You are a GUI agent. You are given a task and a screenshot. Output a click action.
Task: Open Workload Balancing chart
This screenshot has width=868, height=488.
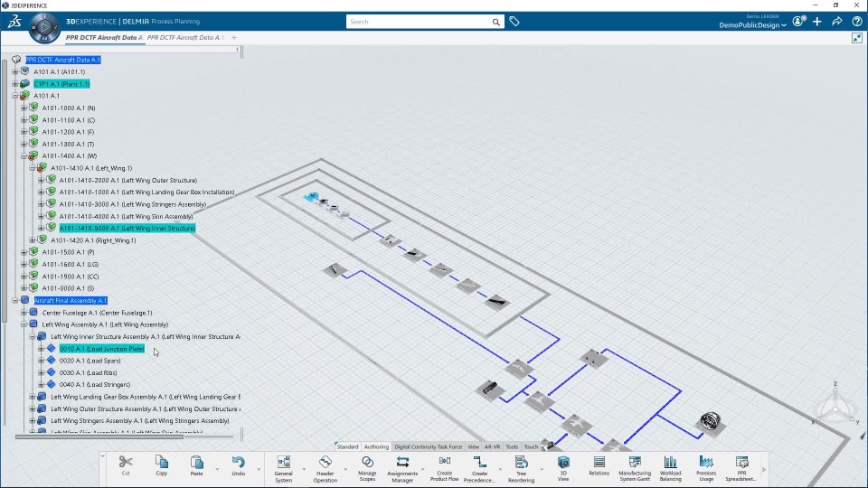(x=670, y=462)
